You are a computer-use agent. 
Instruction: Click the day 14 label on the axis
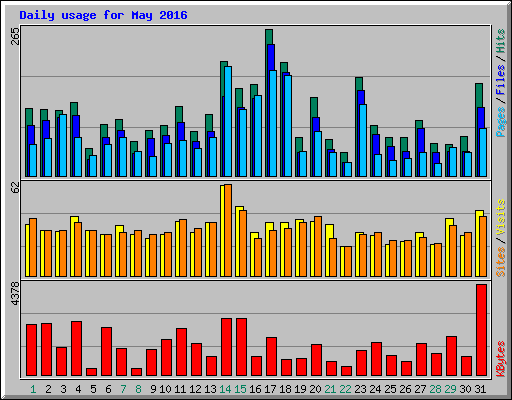click(x=225, y=389)
